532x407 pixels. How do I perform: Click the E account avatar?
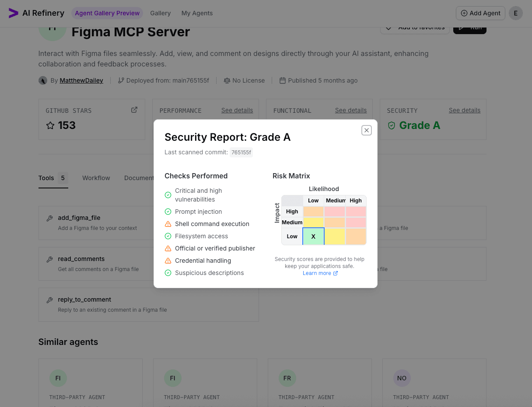pos(516,13)
